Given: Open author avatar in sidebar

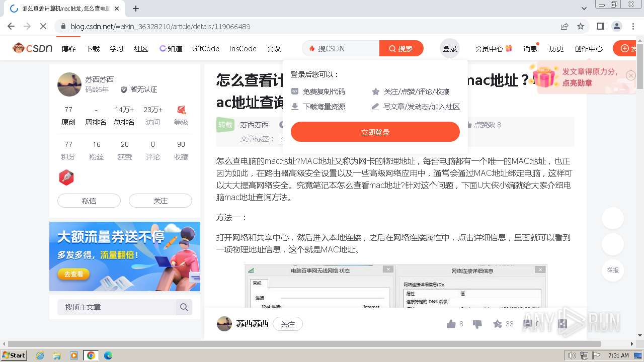Looking at the screenshot, I should [x=69, y=84].
